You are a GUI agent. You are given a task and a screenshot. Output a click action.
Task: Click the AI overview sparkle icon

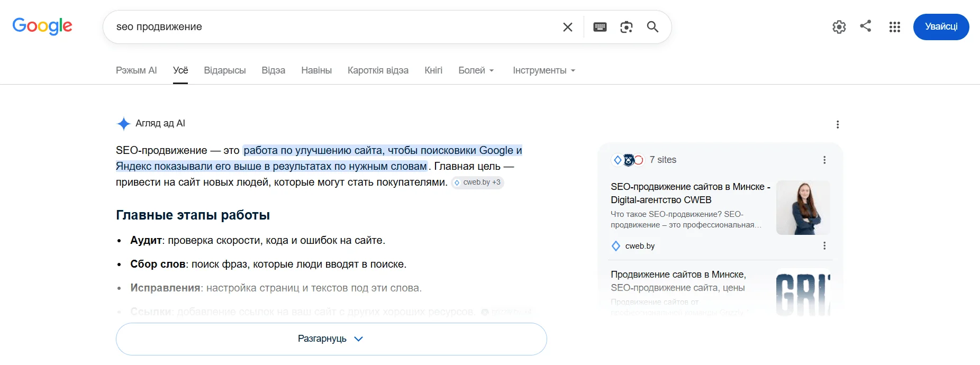point(123,124)
